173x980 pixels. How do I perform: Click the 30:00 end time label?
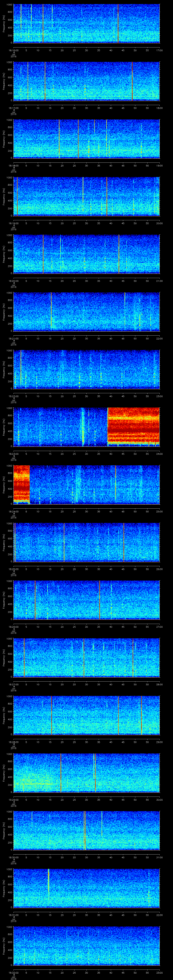pos(159,800)
